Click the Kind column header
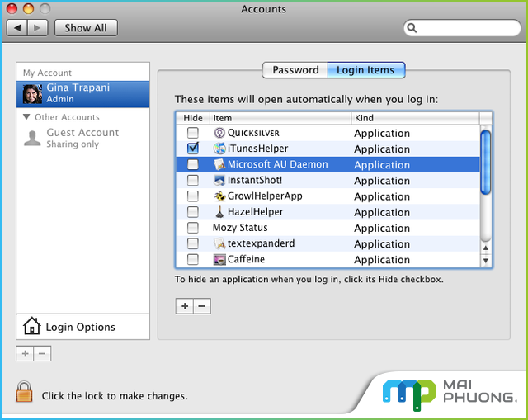528x420 pixels. coord(416,118)
